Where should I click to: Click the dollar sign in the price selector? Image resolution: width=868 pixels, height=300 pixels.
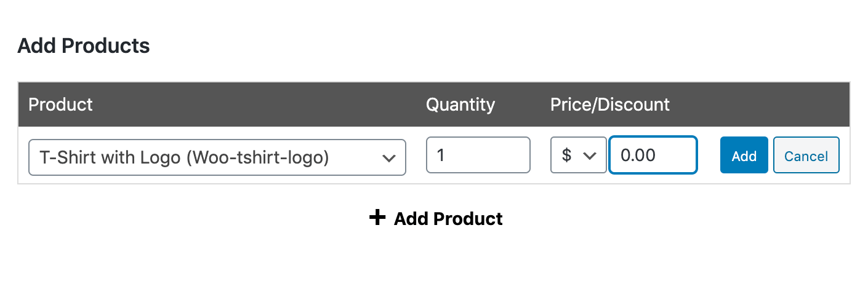pyautogui.click(x=566, y=155)
